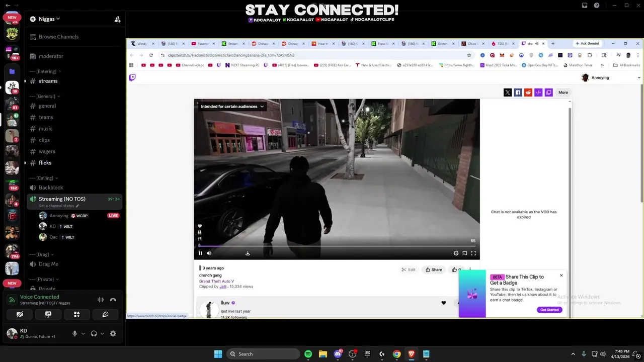Mute the Discord microphone
Viewport: 644px width, 362px height.
(x=74, y=333)
